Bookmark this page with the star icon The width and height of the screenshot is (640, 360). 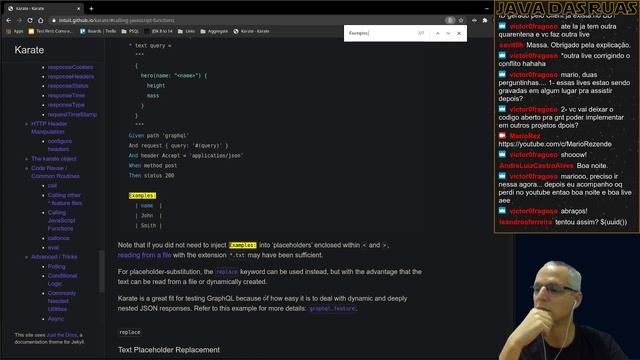[461, 20]
